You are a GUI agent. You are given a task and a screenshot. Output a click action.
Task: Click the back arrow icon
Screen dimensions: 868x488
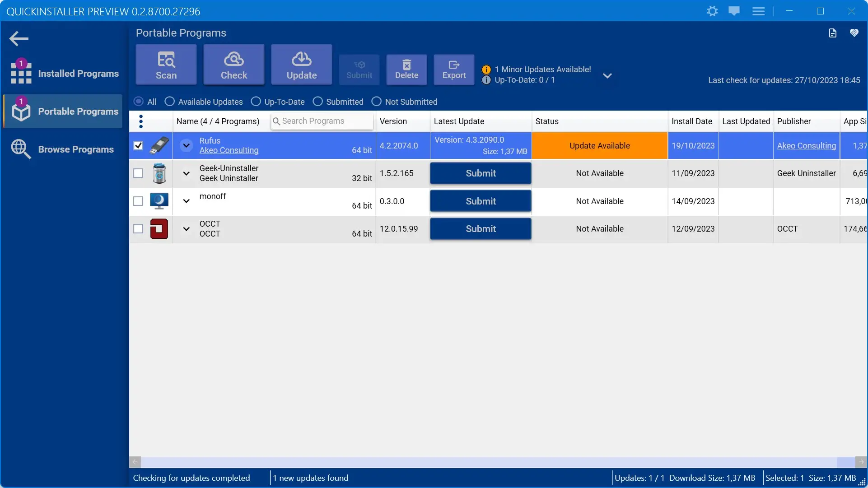(x=19, y=38)
